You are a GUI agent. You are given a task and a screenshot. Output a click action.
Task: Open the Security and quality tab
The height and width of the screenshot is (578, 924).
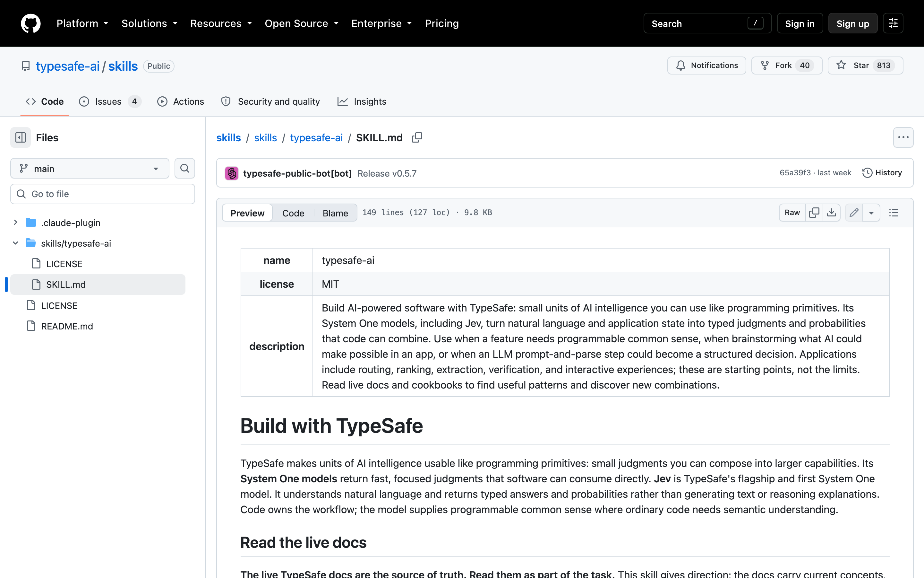point(271,102)
